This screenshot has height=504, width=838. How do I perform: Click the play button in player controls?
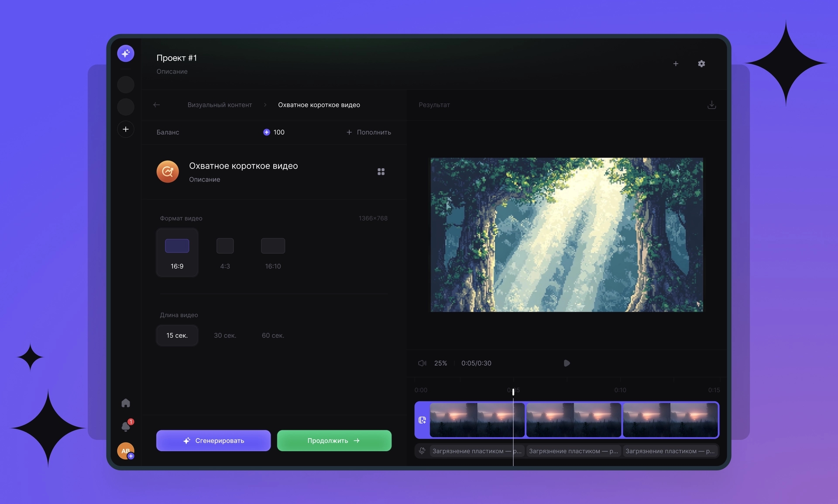(x=567, y=363)
